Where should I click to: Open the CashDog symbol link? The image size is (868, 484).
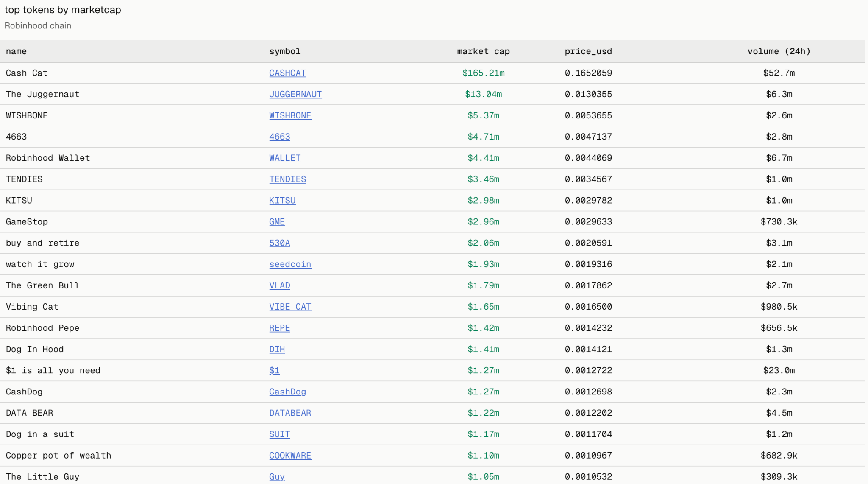pyautogui.click(x=287, y=392)
